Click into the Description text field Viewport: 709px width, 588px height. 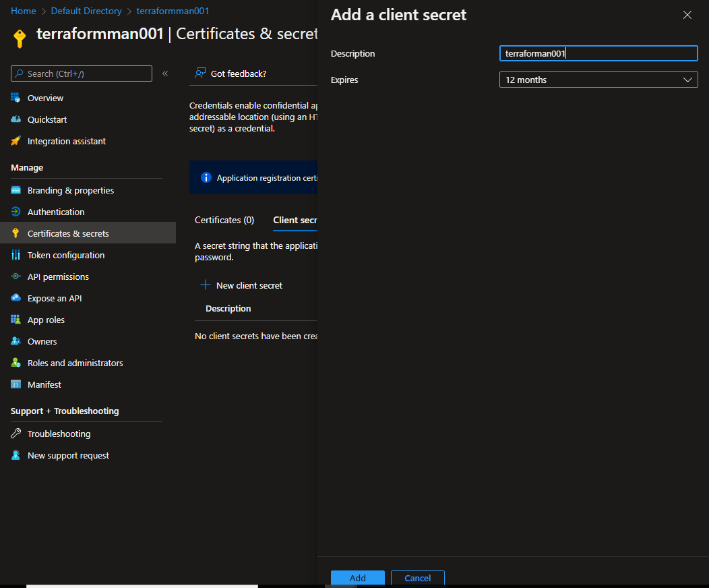coord(598,53)
